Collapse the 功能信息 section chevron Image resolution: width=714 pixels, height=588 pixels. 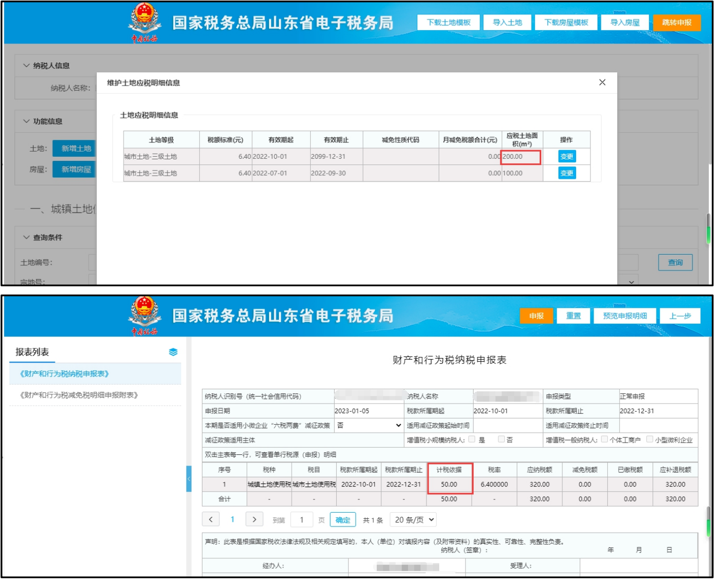(27, 121)
